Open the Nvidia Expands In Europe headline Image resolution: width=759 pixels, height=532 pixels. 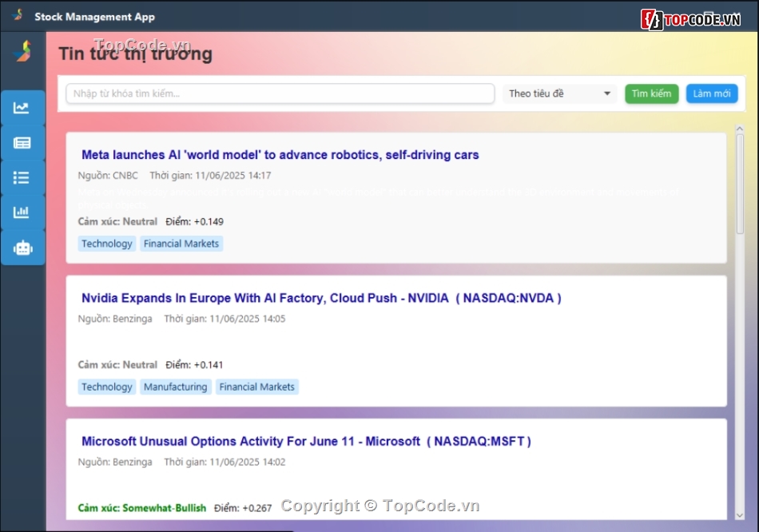321,298
